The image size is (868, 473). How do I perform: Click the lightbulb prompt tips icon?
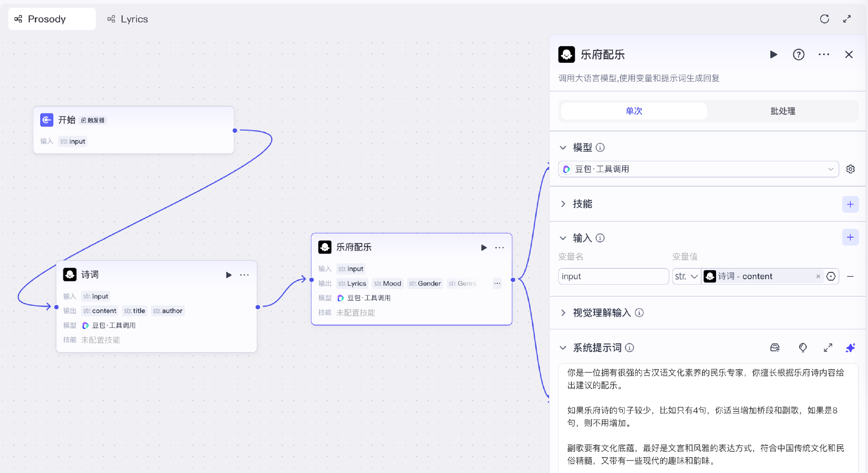tap(802, 347)
